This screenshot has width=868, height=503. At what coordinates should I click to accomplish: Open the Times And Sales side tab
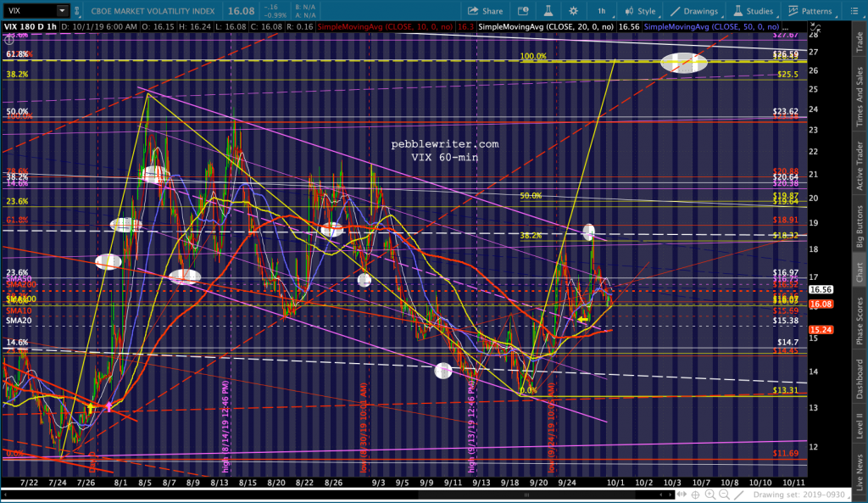click(858, 98)
